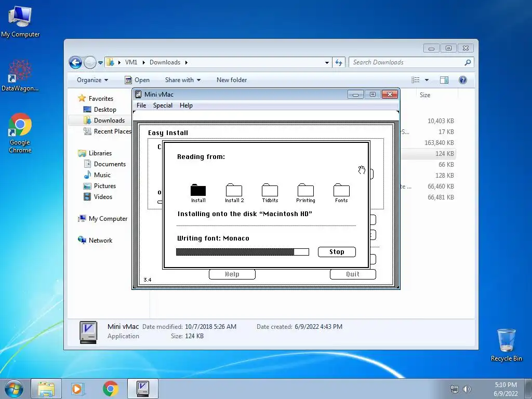Change the view with the views icon

pos(416,80)
